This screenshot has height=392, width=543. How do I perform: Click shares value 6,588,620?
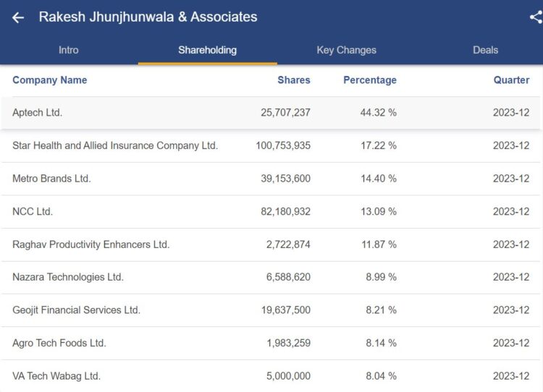[288, 277]
